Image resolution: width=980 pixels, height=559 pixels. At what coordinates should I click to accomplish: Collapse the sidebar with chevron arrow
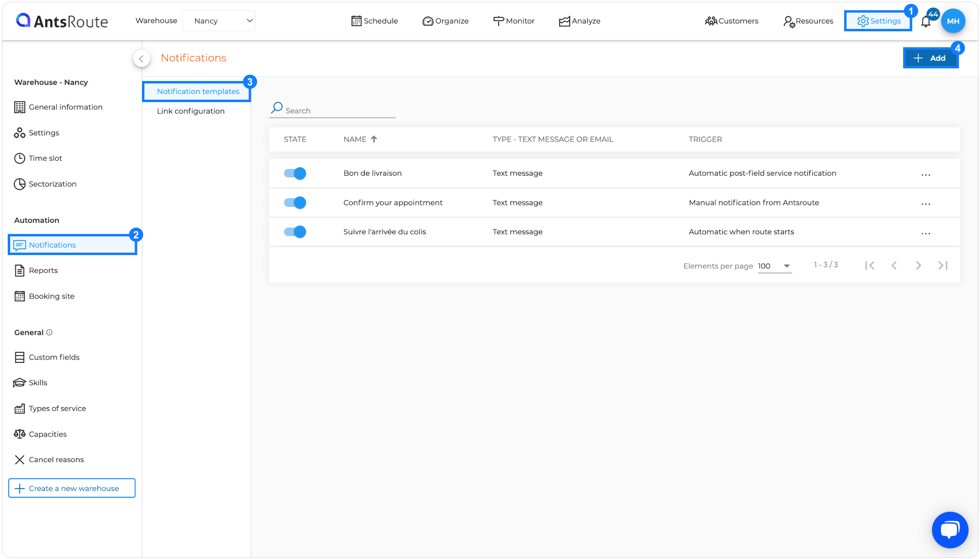141,59
